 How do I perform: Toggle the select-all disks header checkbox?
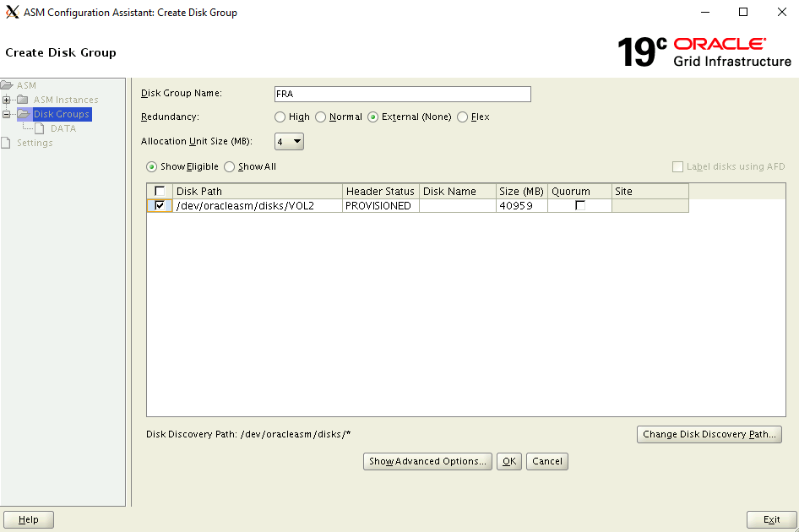[160, 191]
